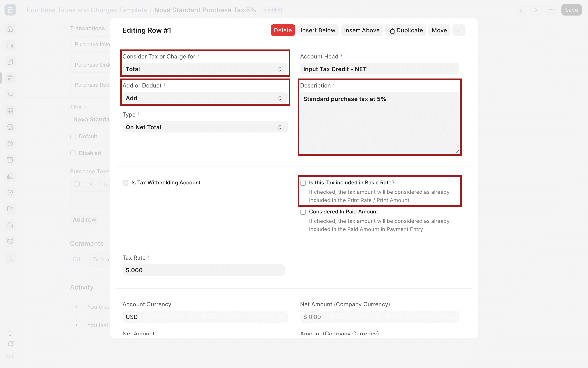Toggle Is Tax Withholding Account checkbox

click(125, 183)
